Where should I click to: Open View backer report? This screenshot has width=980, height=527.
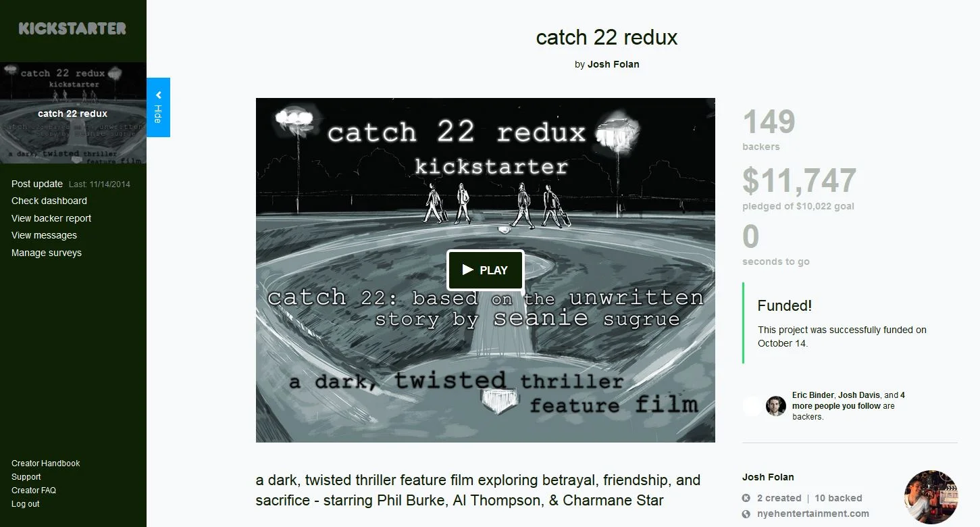(x=51, y=218)
